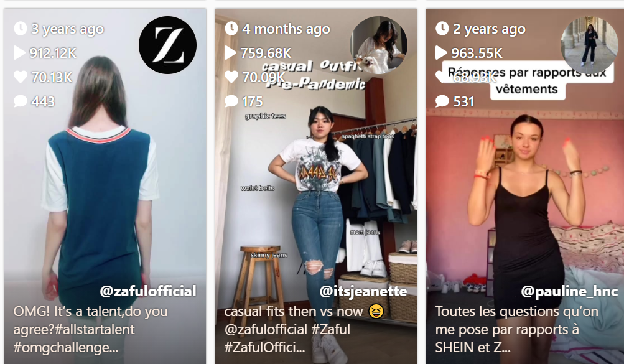
Task: Click the comment bubble icon beside 531
Action: (x=442, y=101)
